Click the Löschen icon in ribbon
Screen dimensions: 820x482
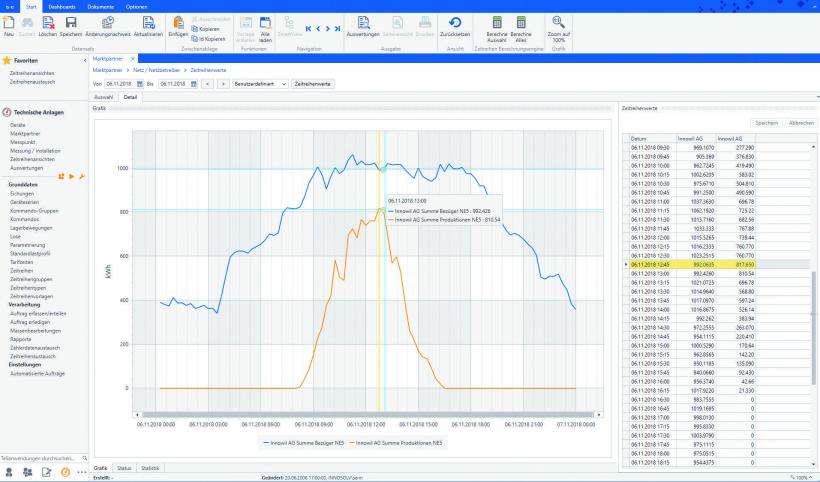point(49,23)
